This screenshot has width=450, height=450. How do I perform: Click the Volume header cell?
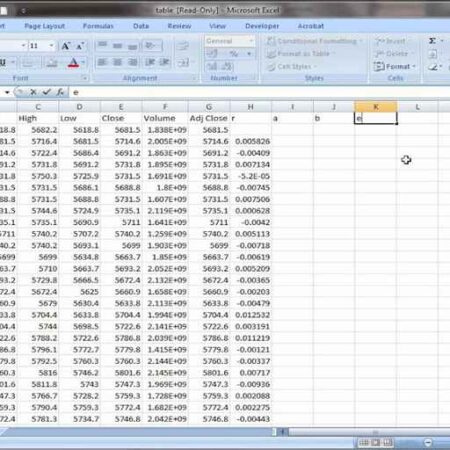[x=165, y=118]
